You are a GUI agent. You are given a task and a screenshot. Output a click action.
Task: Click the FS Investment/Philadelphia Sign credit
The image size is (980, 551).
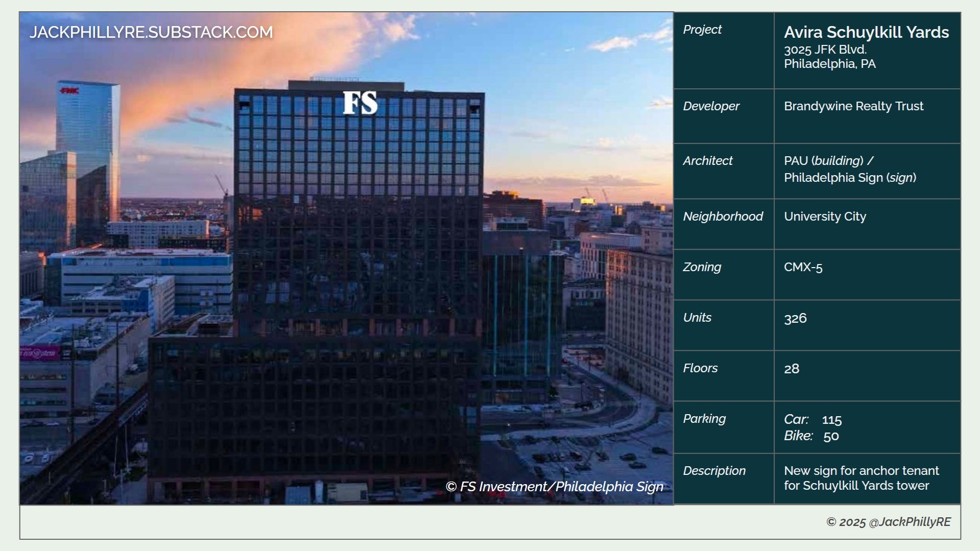coord(555,487)
